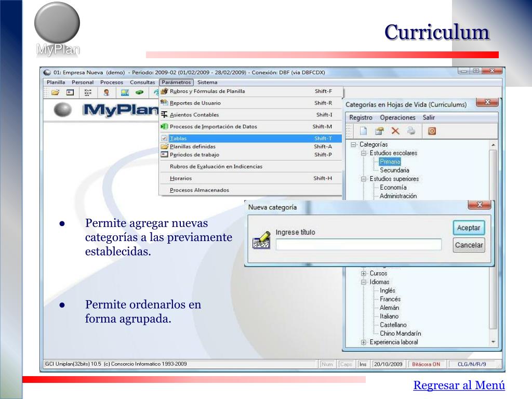Viewport: 532px width, 399px height.
Task: Click the window screen icon in main toolbar
Action: (70, 92)
